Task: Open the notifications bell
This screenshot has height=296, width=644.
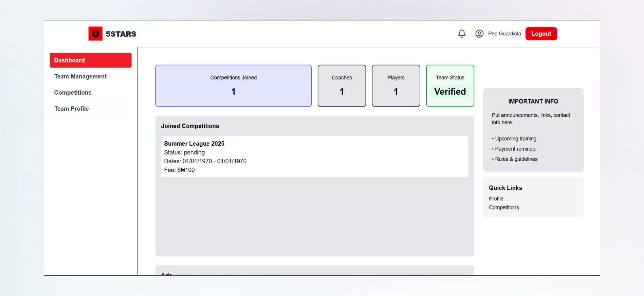Action: click(x=462, y=34)
